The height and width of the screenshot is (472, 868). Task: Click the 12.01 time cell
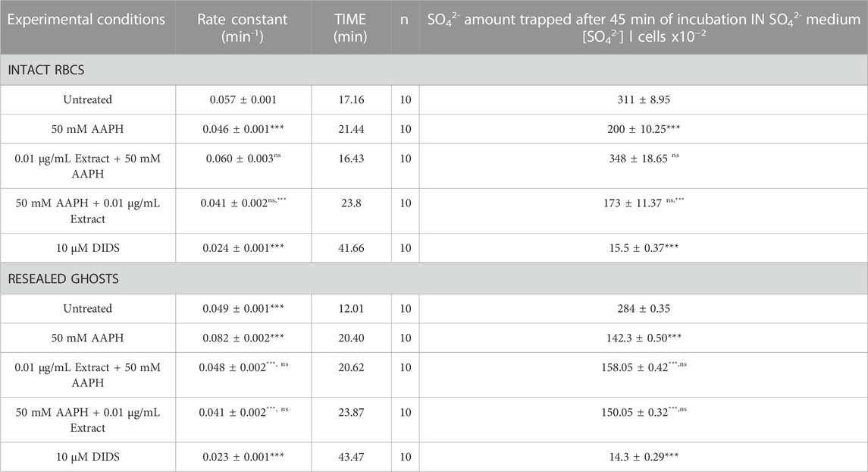[350, 309]
